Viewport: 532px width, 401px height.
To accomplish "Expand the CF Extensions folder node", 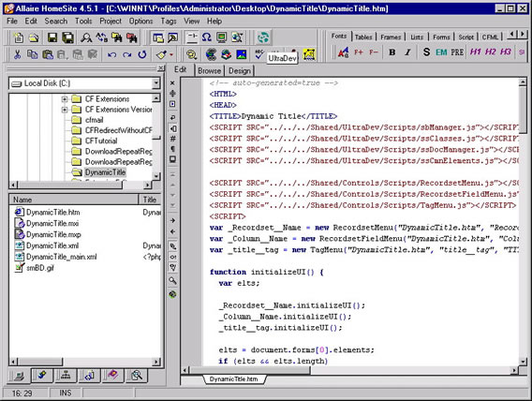I will pos(65,99).
